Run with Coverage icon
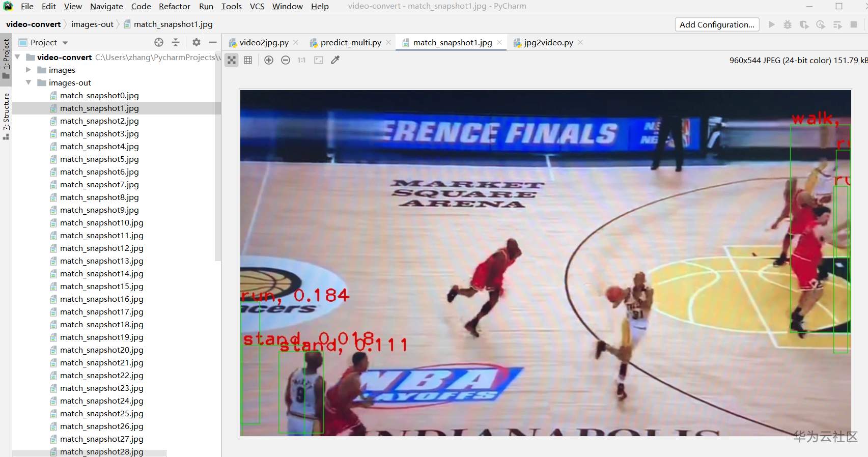 tap(804, 24)
